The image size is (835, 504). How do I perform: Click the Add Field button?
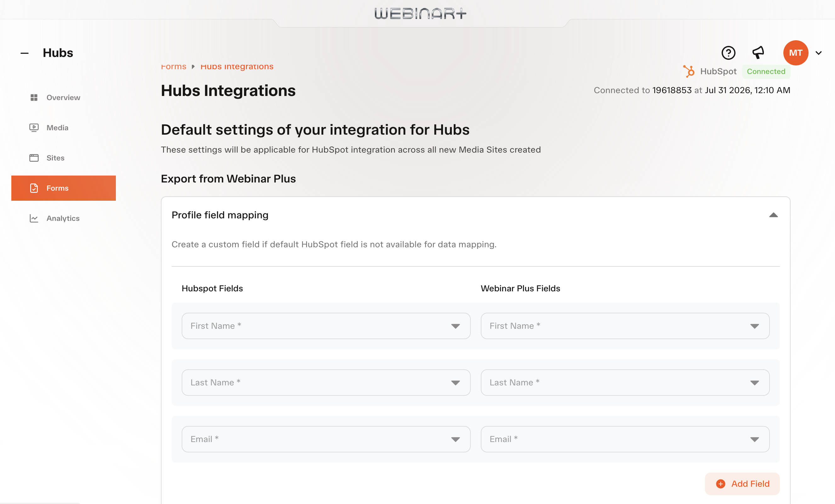pos(742,484)
